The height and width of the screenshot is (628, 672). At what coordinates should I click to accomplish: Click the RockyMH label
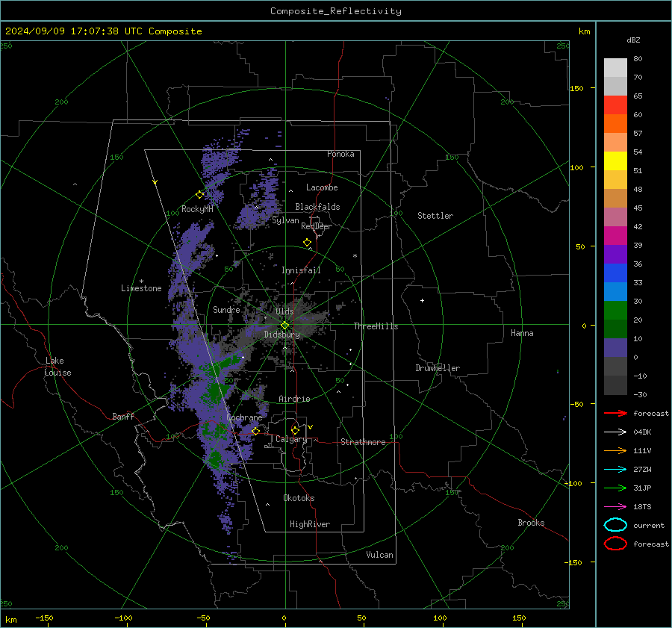(x=197, y=209)
